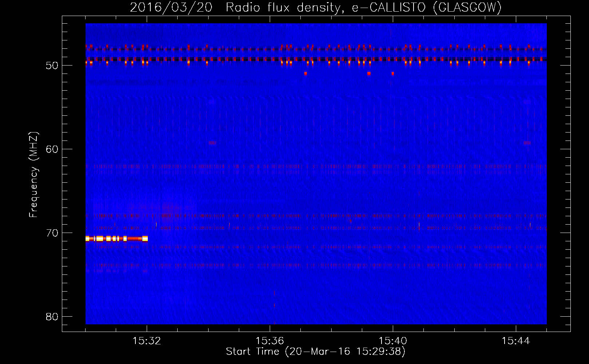Select the '60' frequency axis label
Screen dimensions: 589x364
(x=52, y=149)
